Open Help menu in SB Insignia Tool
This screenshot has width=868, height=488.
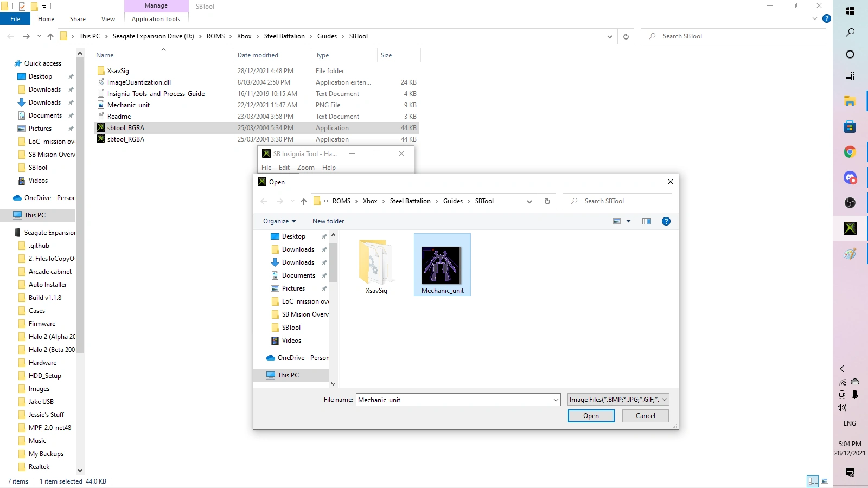[x=329, y=168]
